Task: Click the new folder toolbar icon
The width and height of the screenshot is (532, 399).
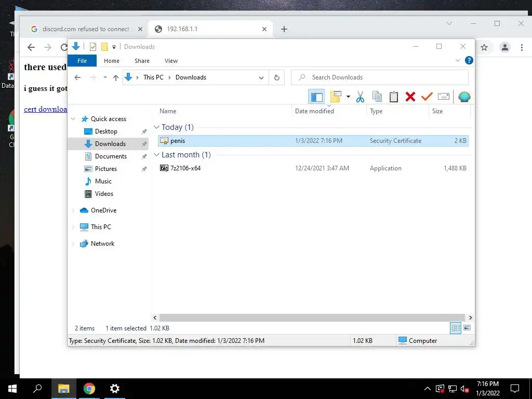Action: click(x=336, y=97)
